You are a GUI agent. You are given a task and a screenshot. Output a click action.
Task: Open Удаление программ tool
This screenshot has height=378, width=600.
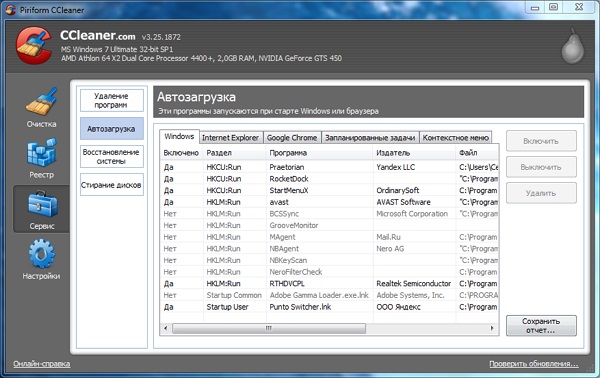point(112,100)
